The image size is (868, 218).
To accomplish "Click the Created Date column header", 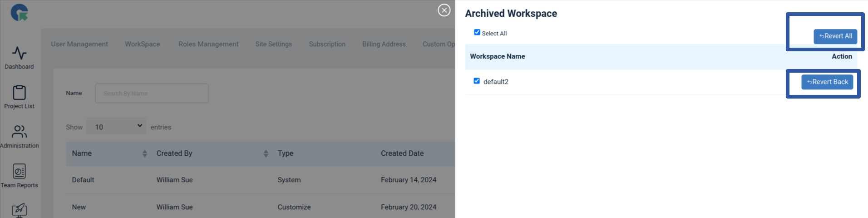I will pyautogui.click(x=402, y=154).
